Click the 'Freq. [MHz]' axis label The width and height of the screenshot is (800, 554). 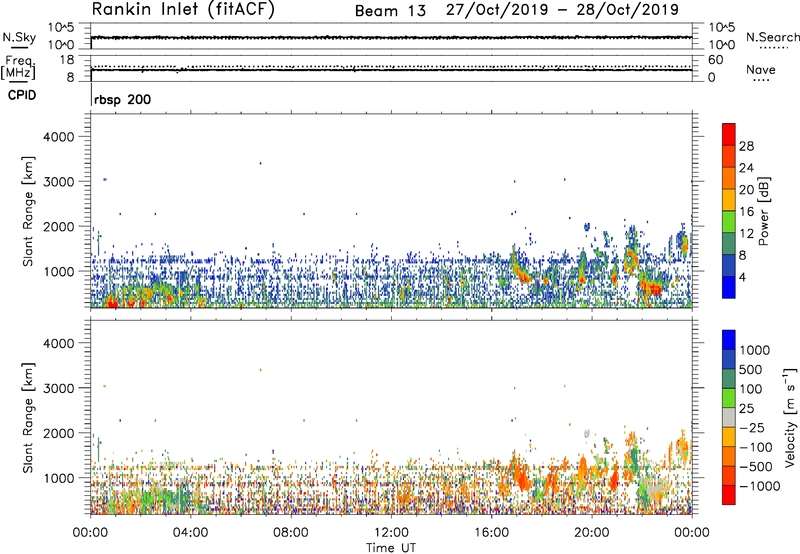[19, 67]
